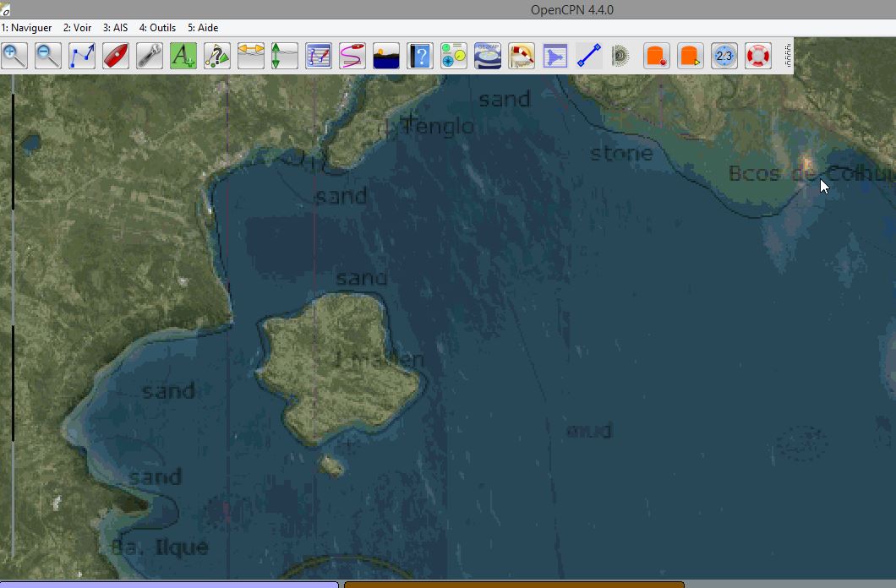Click the orange record icon with red dot
896x588 pixels.
(x=657, y=56)
